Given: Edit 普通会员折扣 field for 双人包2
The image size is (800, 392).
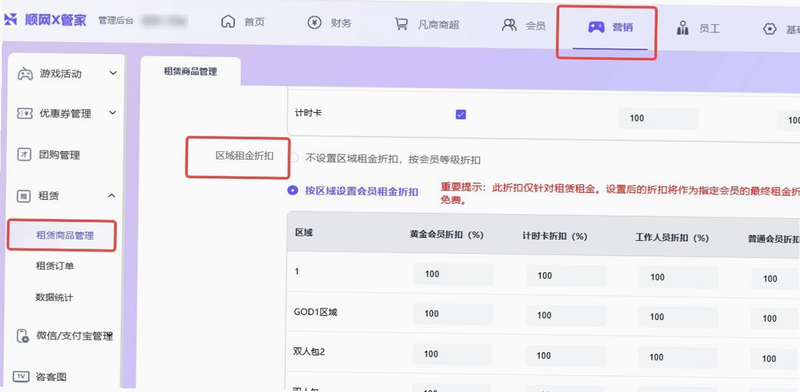Looking at the screenshot, I should (774, 359).
